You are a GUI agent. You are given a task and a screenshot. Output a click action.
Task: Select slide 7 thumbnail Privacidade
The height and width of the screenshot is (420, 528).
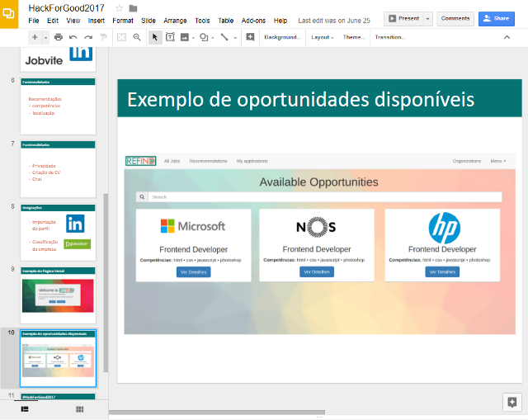58,169
